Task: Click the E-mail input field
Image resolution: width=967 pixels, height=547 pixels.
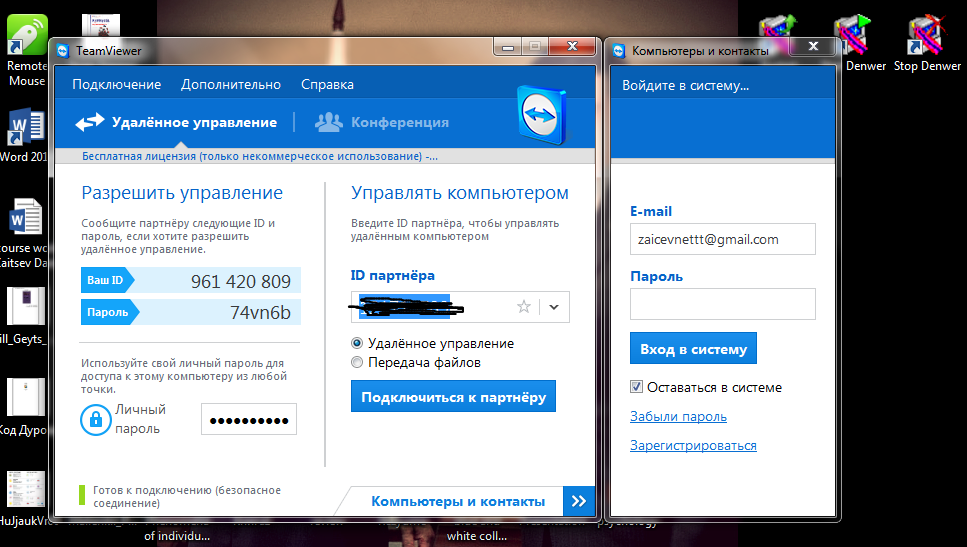Action: click(x=723, y=239)
